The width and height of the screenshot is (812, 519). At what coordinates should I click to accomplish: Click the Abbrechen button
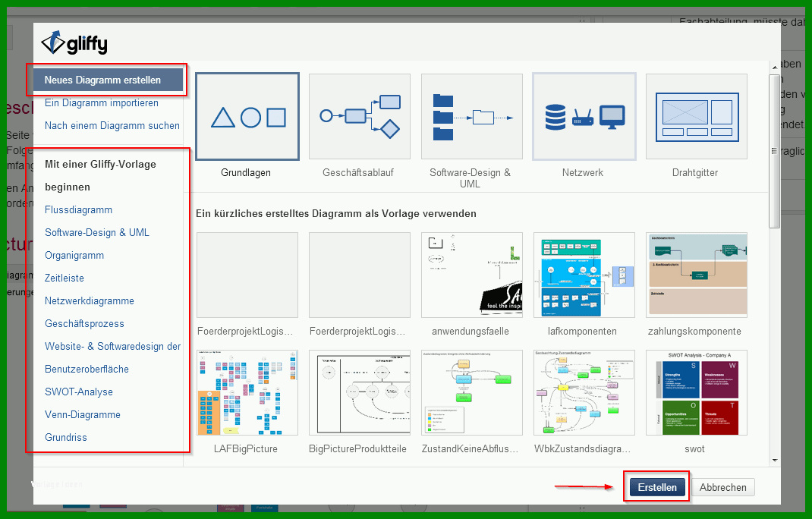tap(723, 487)
